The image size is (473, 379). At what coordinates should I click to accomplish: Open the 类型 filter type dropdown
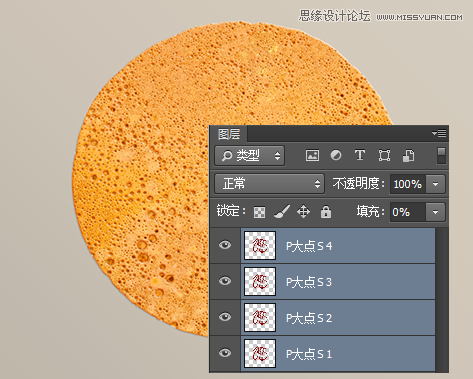click(x=249, y=156)
